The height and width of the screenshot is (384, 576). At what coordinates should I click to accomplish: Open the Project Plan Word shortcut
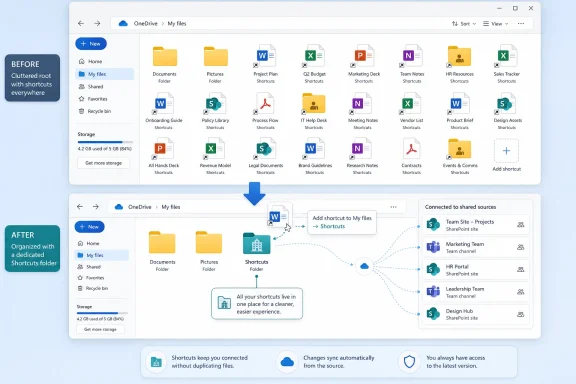coord(265,64)
